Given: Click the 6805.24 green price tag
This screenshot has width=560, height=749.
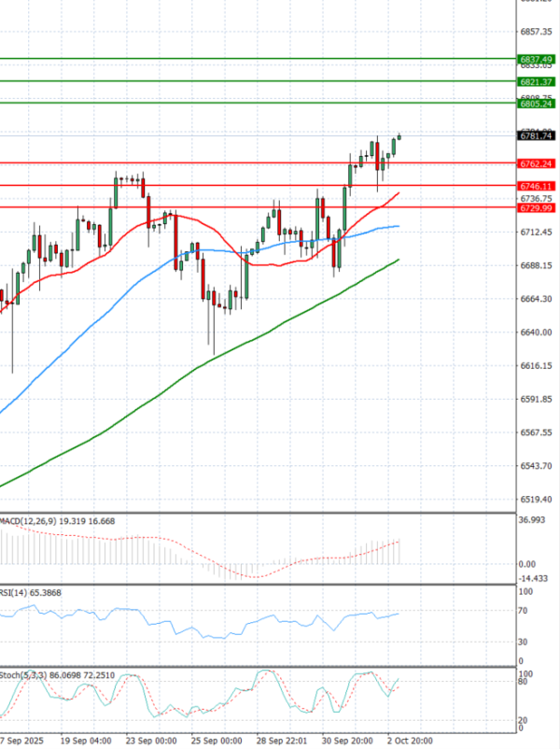Looking at the screenshot, I should (x=536, y=104).
